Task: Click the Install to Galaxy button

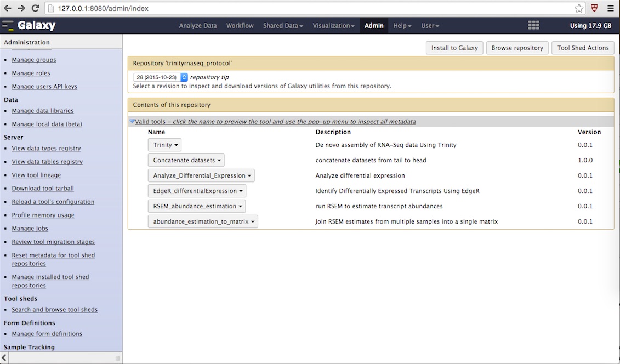Action: (454, 48)
